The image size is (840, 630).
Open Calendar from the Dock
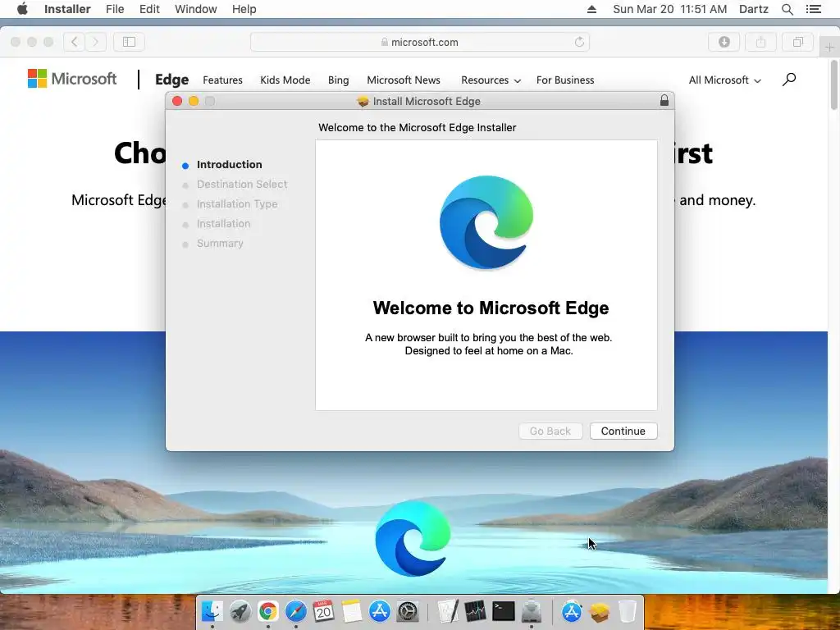tap(323, 610)
